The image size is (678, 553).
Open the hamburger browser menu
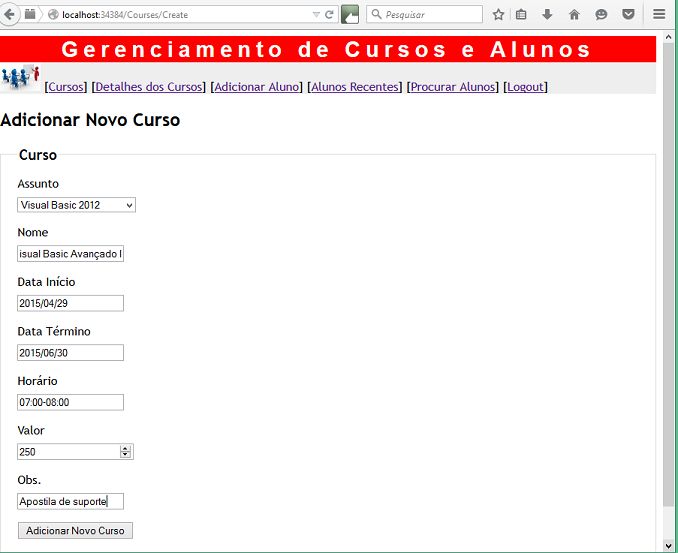point(659,14)
